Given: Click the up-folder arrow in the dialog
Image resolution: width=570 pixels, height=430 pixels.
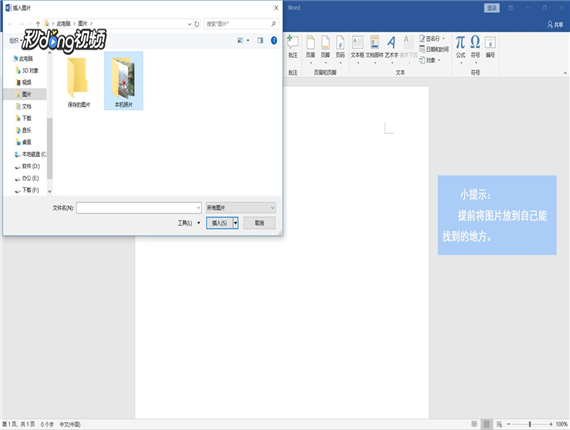Looking at the screenshot, I should 38,24.
